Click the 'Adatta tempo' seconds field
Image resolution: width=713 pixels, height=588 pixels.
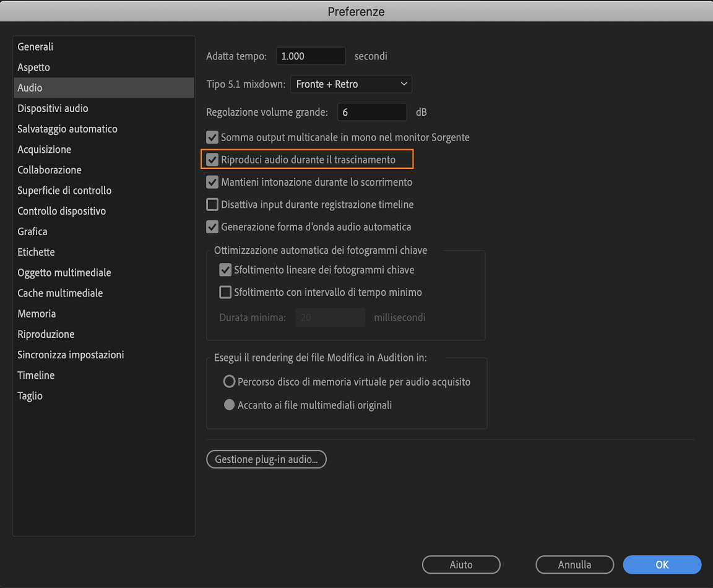[x=311, y=56]
